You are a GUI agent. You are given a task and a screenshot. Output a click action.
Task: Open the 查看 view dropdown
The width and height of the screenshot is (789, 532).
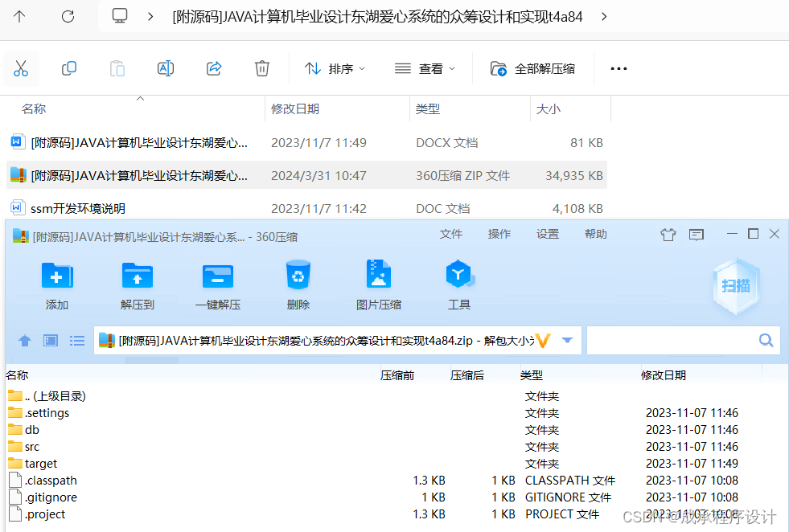point(425,68)
